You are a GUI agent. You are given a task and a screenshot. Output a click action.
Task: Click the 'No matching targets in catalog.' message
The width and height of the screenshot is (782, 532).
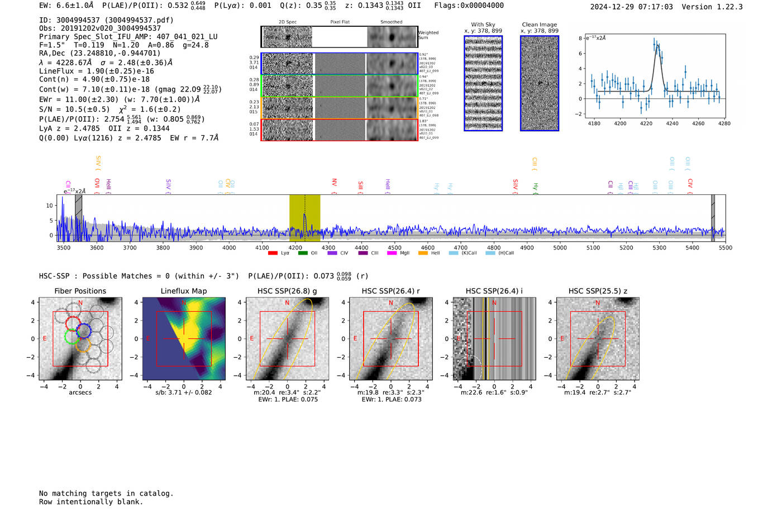coord(106,493)
